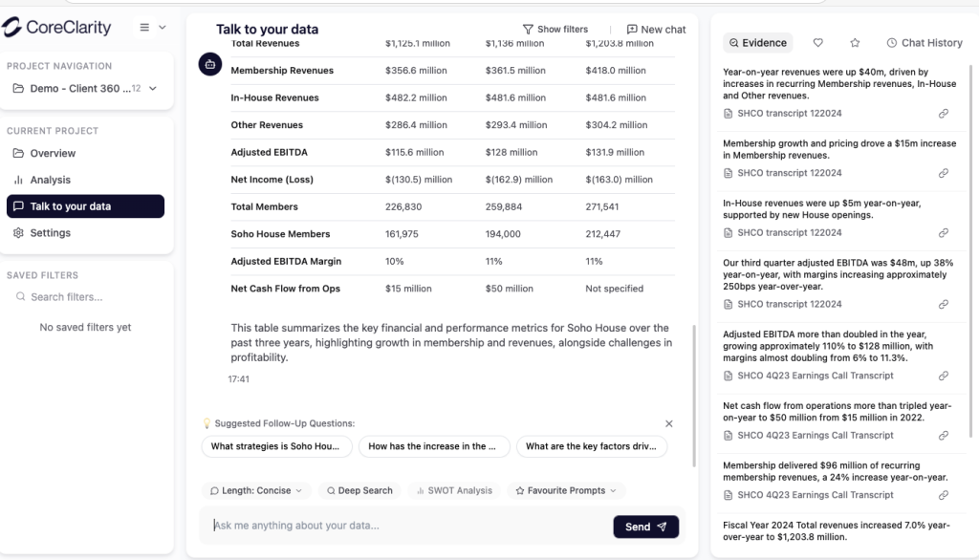
Task: Click the CoreClarity logo icon
Action: [12, 28]
